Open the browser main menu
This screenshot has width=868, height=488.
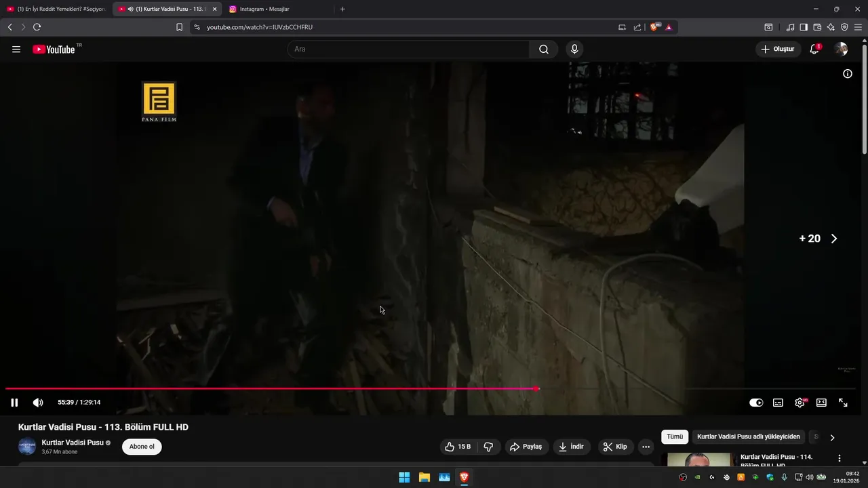(858, 27)
